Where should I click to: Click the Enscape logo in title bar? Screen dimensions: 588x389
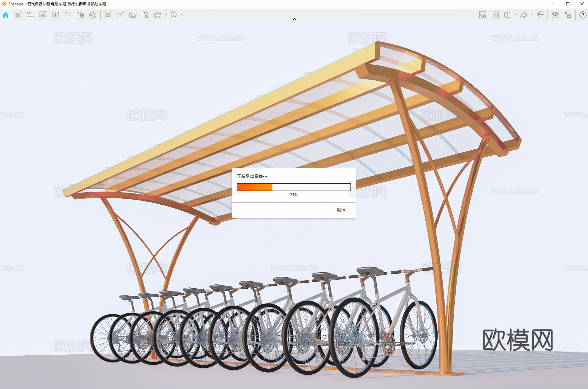(4, 4)
